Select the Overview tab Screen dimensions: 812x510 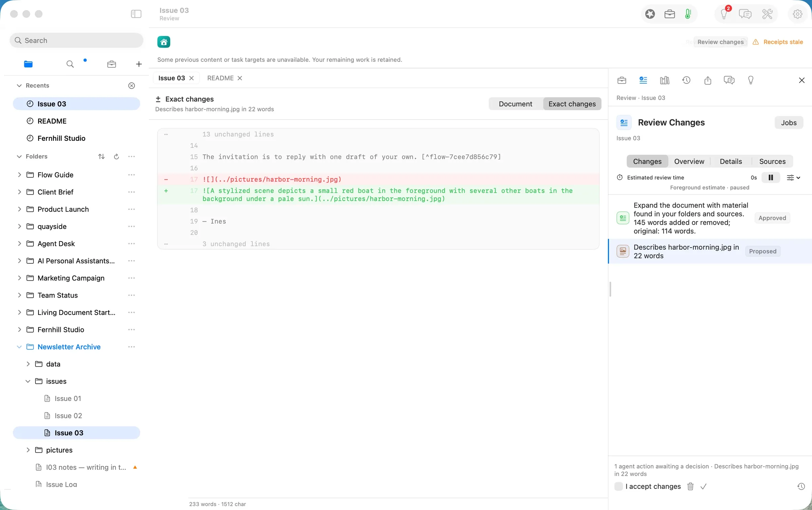point(689,162)
